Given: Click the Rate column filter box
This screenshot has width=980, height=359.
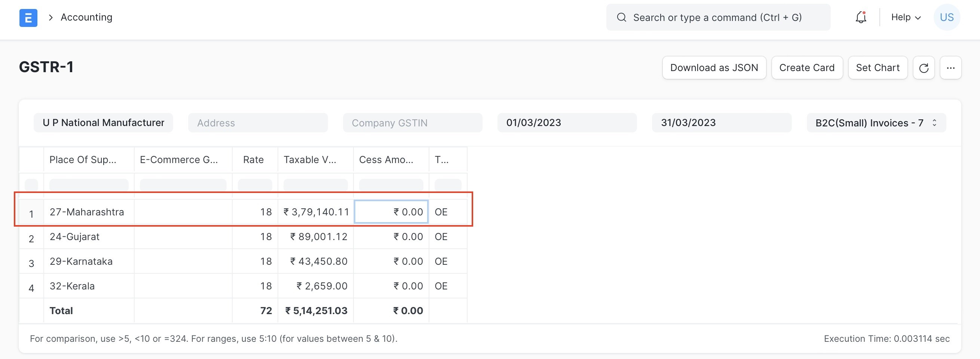Looking at the screenshot, I should coord(254,185).
